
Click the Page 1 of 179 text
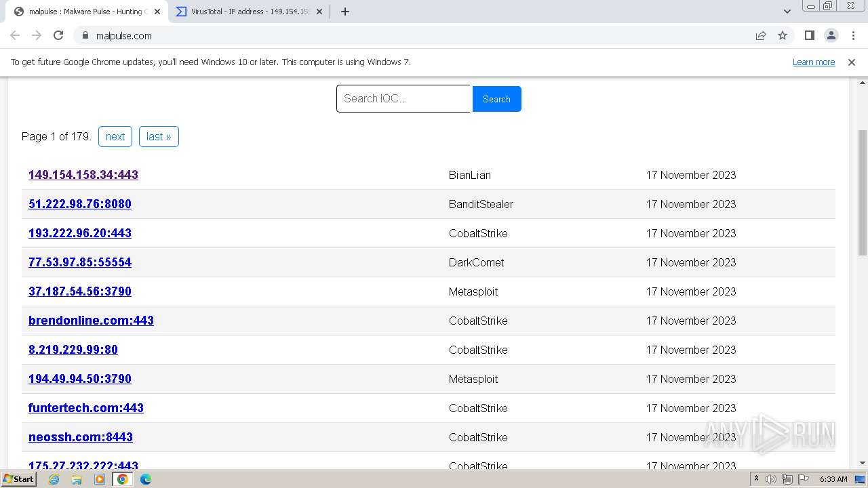point(56,136)
